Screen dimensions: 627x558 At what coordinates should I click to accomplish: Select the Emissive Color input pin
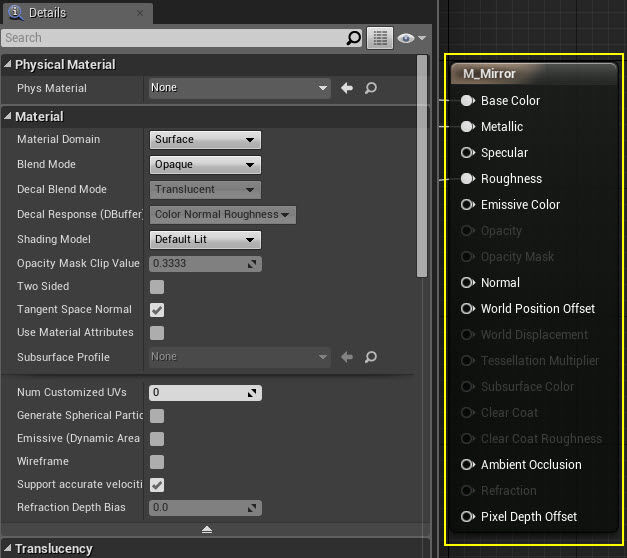pyautogui.click(x=467, y=205)
